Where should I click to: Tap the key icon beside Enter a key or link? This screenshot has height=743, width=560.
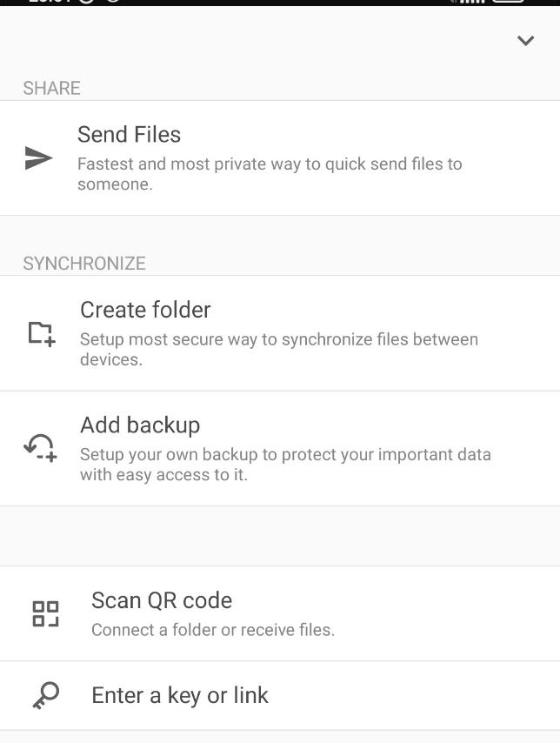(46, 695)
